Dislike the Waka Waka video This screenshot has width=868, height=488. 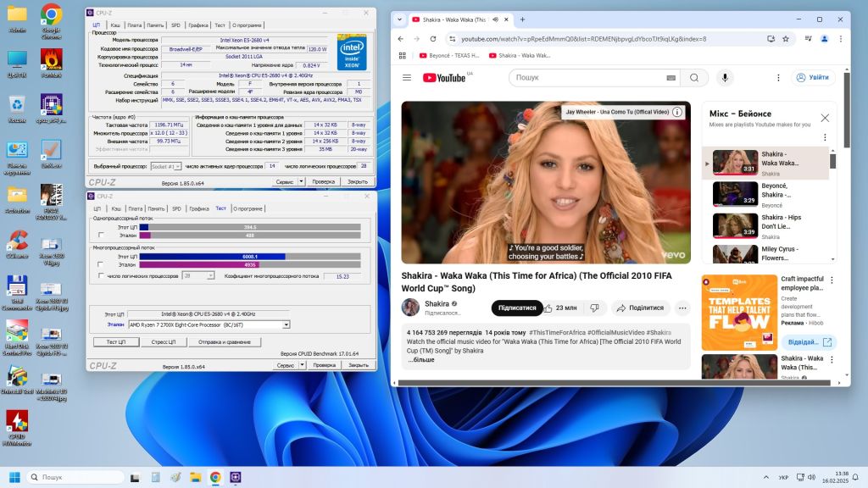[x=594, y=308]
